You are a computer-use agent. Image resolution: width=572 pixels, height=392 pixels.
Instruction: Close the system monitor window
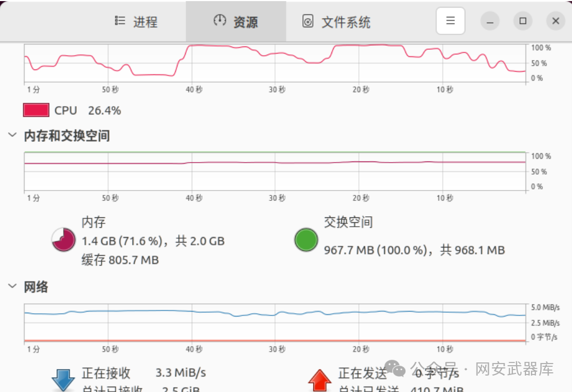556,21
